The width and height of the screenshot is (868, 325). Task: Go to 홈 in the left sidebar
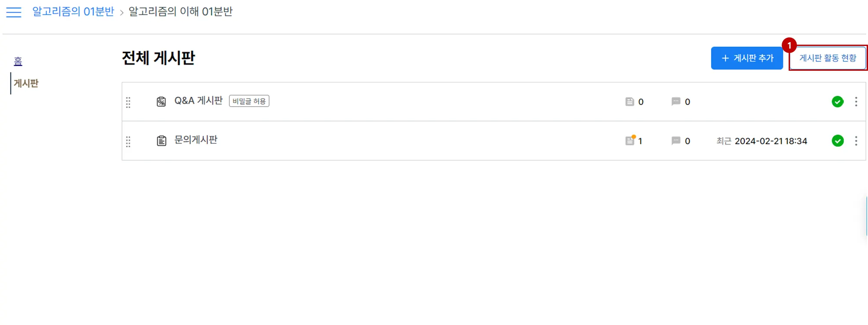click(x=18, y=61)
